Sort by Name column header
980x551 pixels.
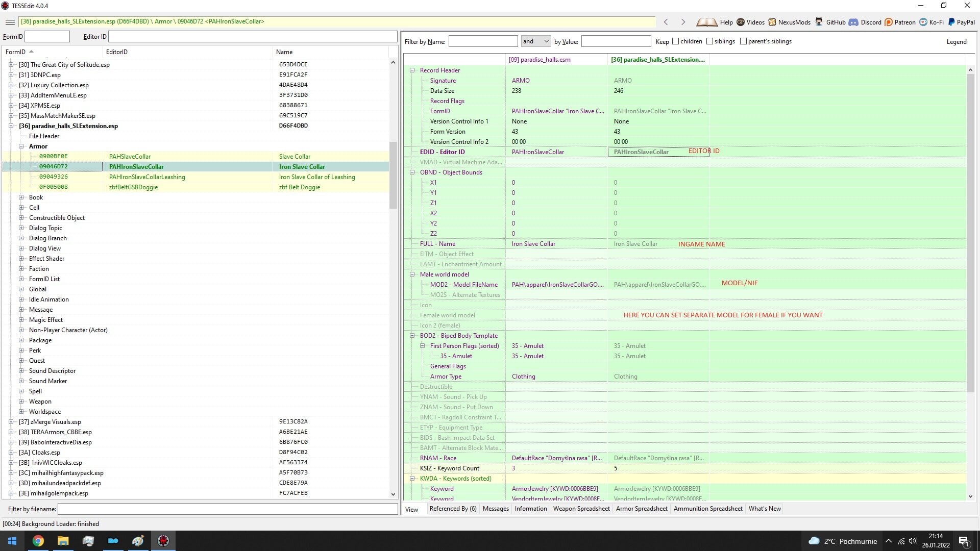coord(331,52)
